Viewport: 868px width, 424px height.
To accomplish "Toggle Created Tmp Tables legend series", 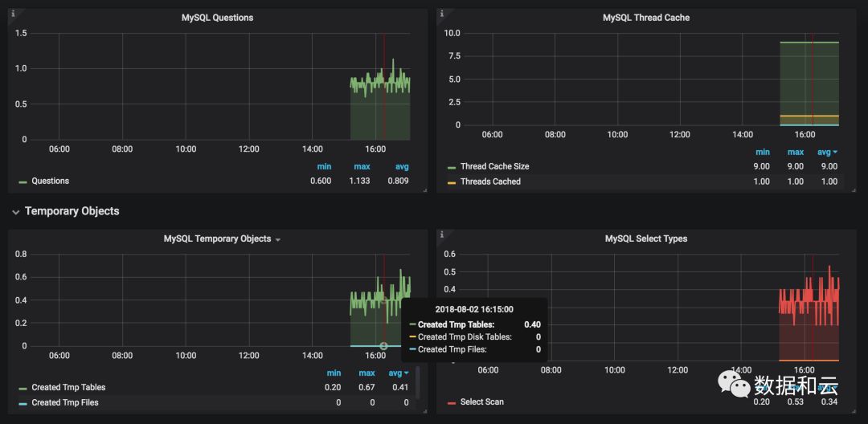I will (x=68, y=388).
